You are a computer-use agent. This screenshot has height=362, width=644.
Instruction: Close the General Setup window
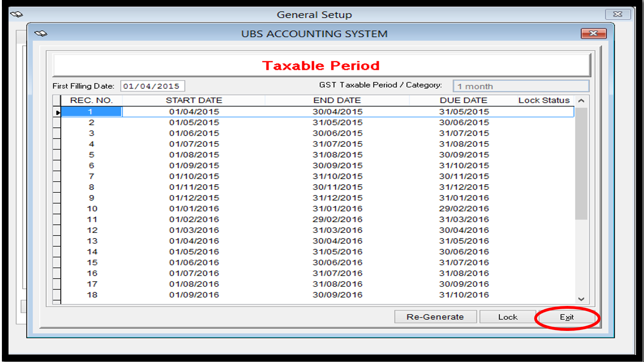tap(618, 15)
